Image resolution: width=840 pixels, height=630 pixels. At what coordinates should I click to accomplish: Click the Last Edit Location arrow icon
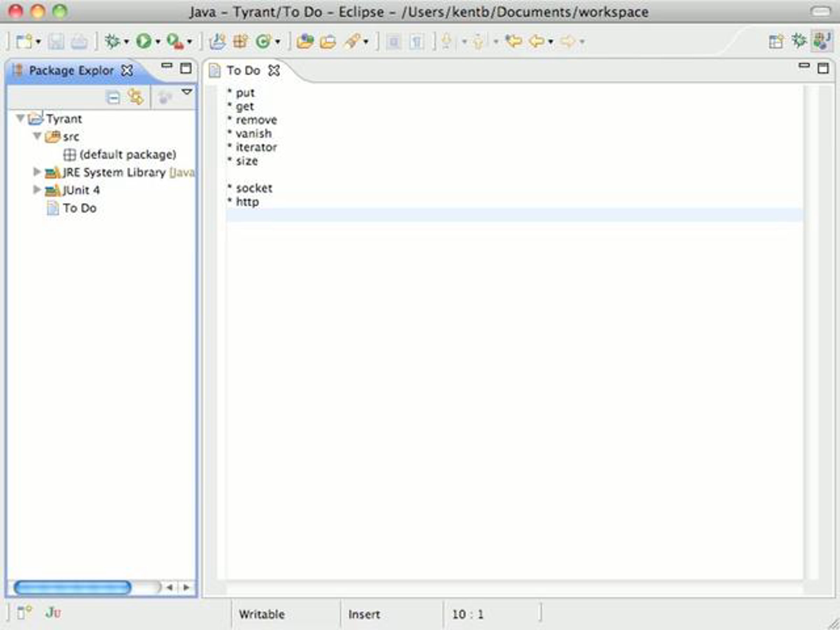(513, 41)
